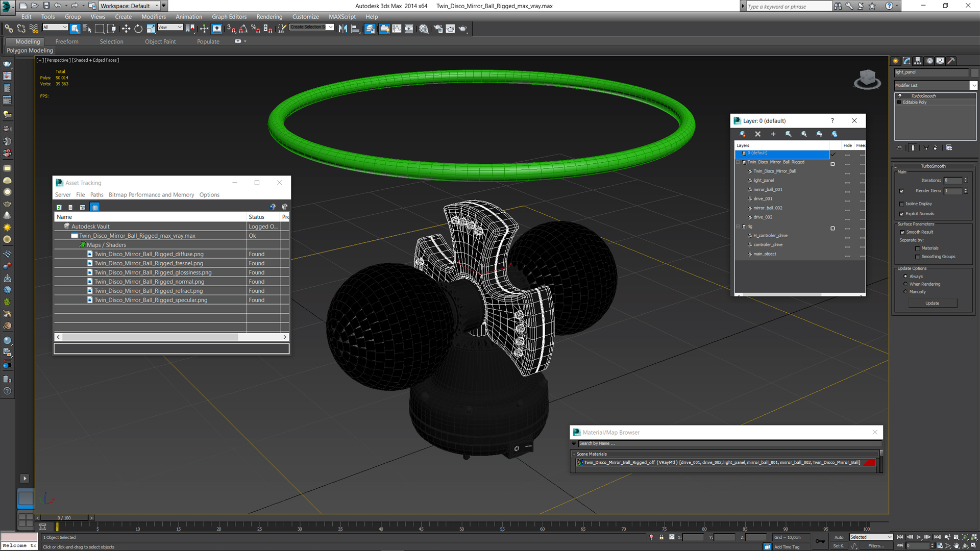Screen dimensions: 980x551
Task: Toggle Selection Lock padlock icon
Action: coord(661,537)
